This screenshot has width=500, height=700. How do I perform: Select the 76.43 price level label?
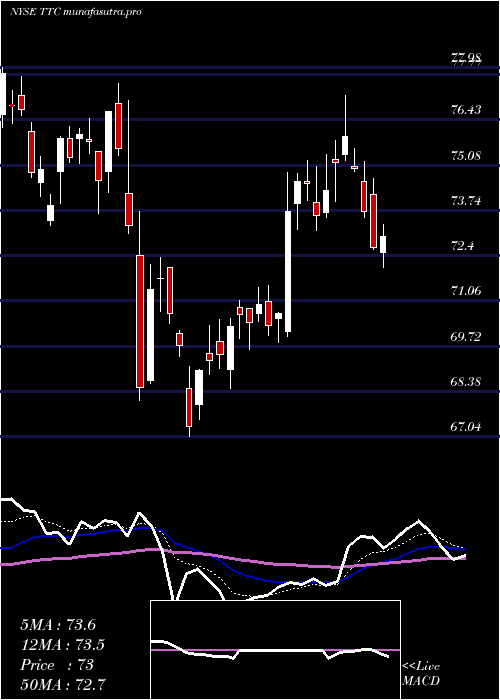click(466, 110)
